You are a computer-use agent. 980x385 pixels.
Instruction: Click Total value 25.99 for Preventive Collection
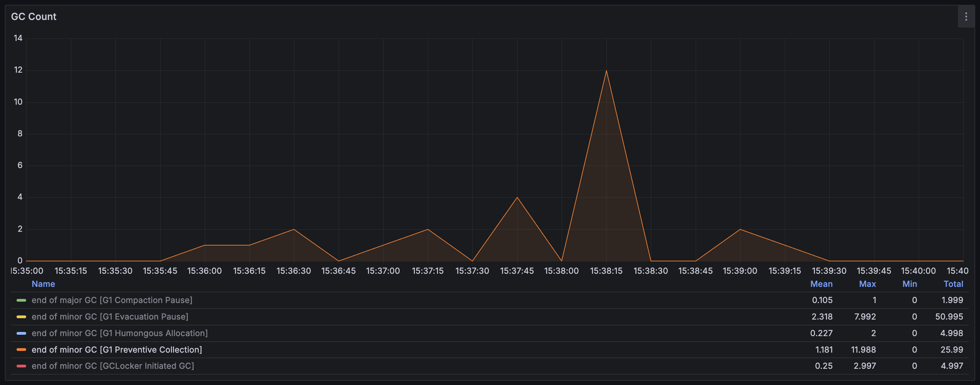click(x=951, y=350)
